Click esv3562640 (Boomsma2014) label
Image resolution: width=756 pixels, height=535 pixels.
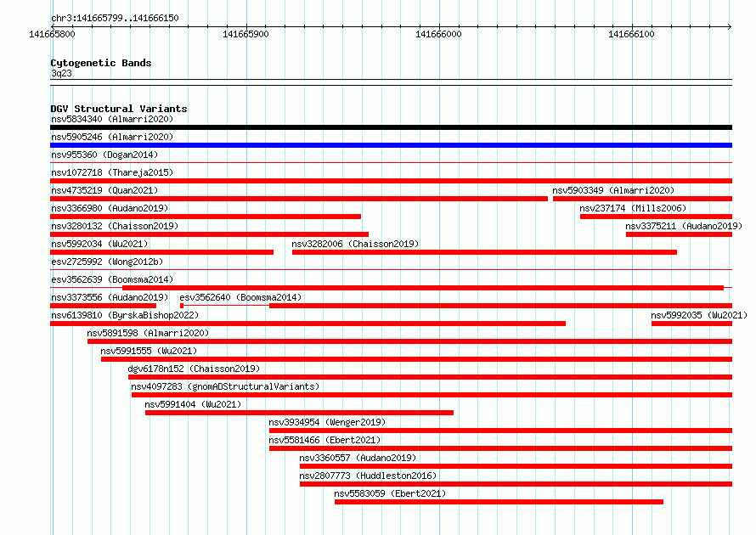pos(240,297)
